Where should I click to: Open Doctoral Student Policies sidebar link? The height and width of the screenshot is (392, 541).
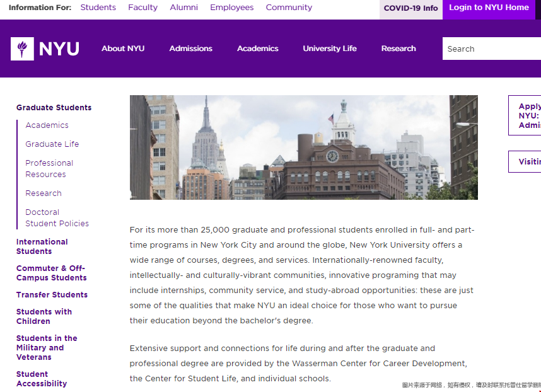click(57, 218)
